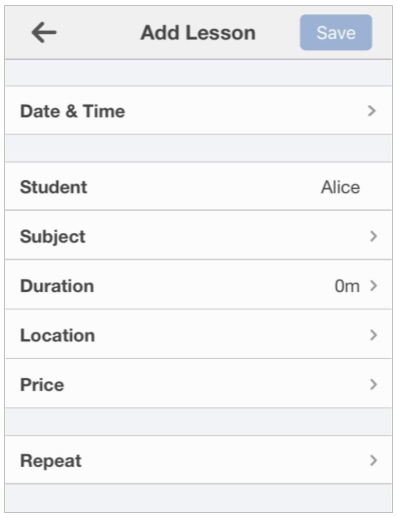The image size is (397, 518).
Task: Tap the Subject chevron arrow
Action: [x=373, y=236]
